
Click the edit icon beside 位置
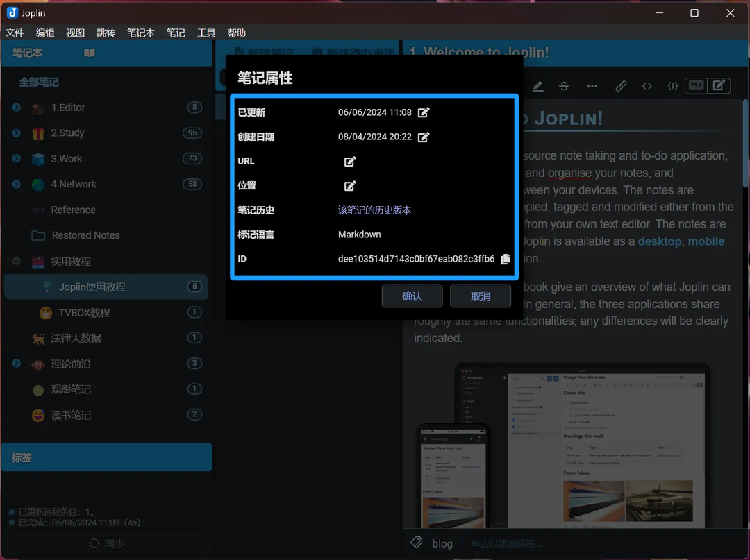(x=350, y=186)
